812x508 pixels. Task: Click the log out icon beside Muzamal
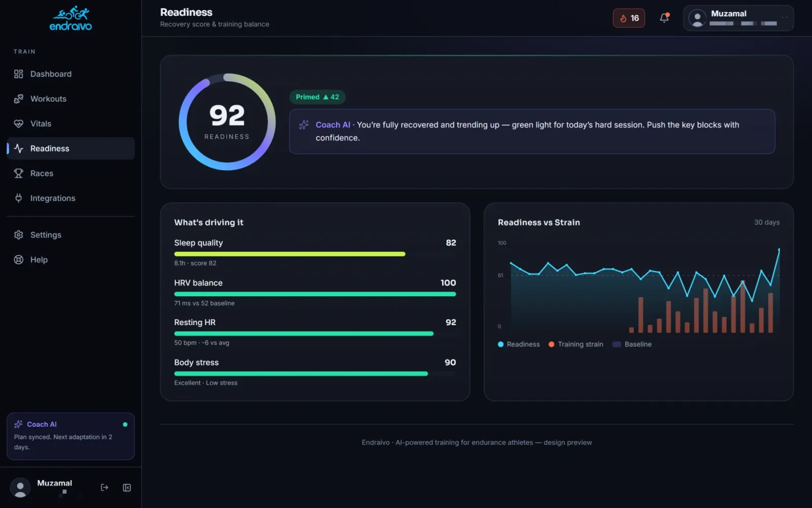105,488
